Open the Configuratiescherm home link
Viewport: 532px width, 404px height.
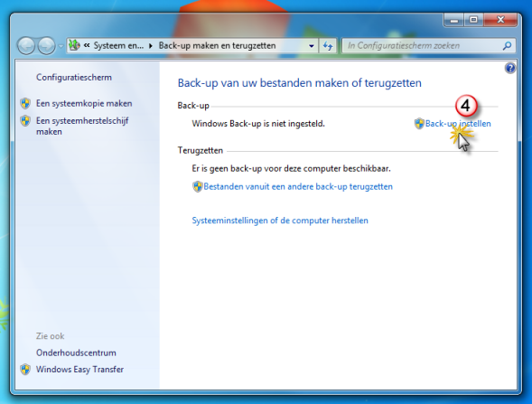pyautogui.click(x=74, y=77)
